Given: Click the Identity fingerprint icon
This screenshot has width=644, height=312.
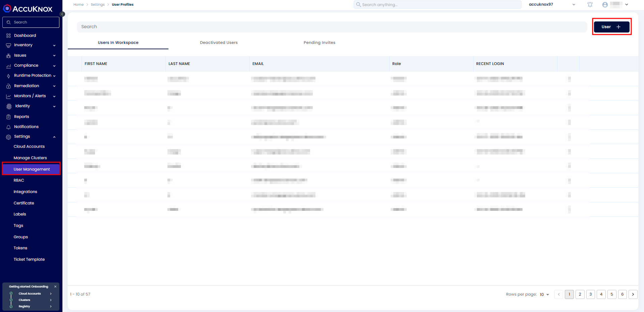Looking at the screenshot, I should pyautogui.click(x=9, y=106).
